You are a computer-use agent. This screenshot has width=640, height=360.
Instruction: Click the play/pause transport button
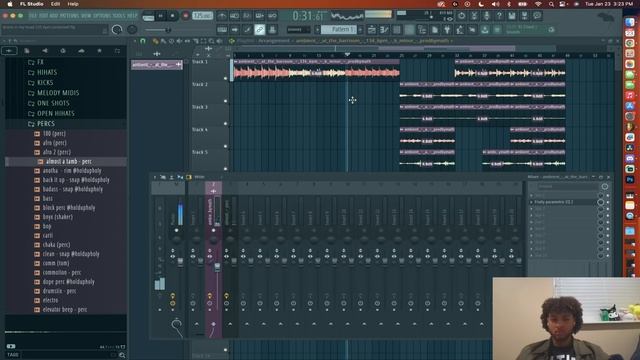[x=160, y=16]
